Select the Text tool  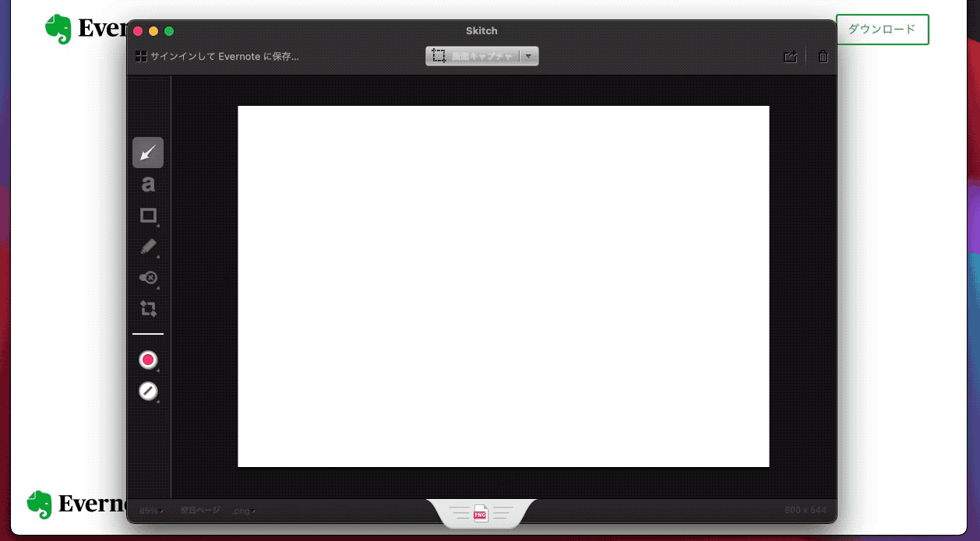click(x=148, y=184)
